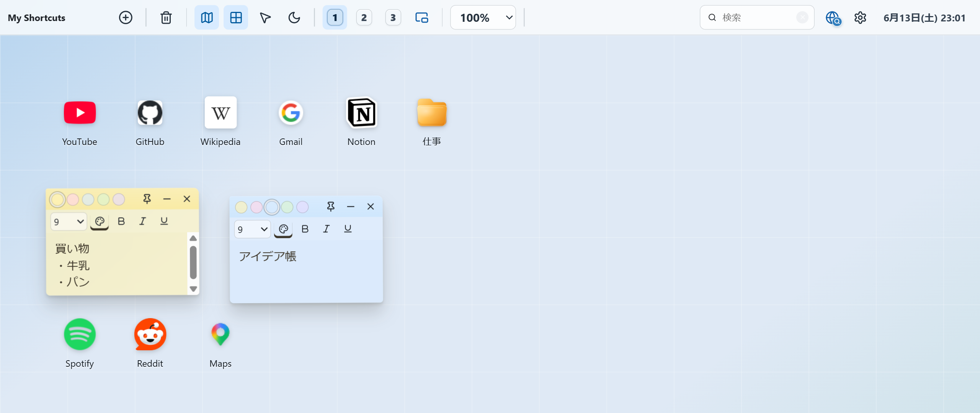Minimize the 買い物 sticky note
The height and width of the screenshot is (413, 980).
pos(167,199)
